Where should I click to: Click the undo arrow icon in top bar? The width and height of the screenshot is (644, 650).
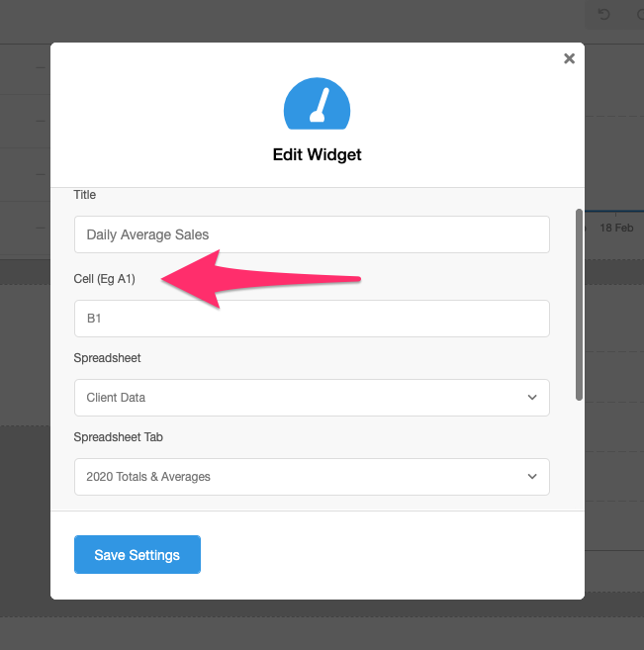coord(603,15)
